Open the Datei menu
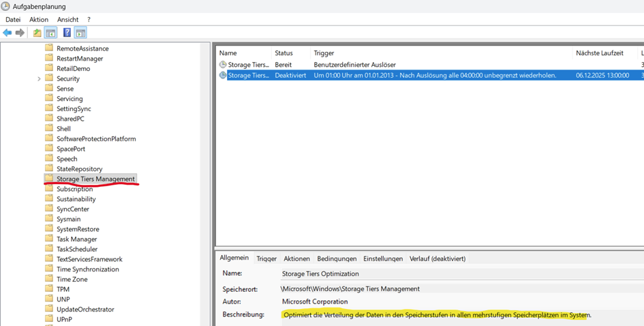Image resolution: width=644 pixels, height=326 pixels. coord(13,19)
